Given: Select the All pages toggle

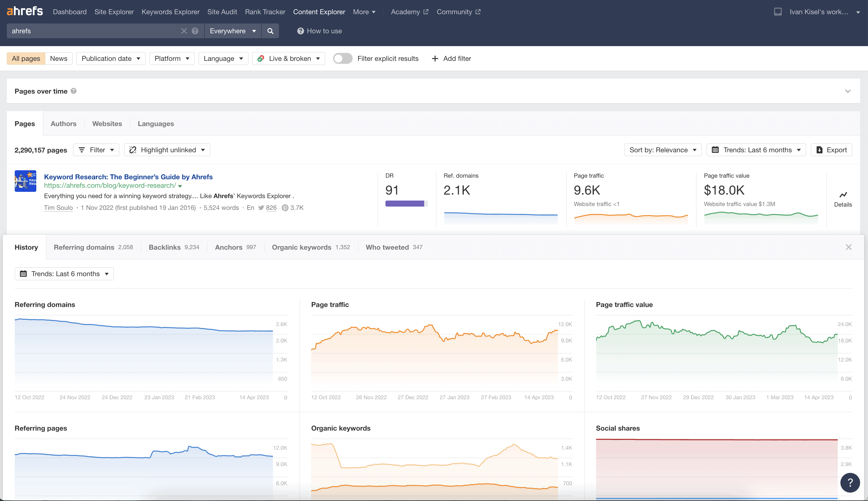Looking at the screenshot, I should (26, 58).
